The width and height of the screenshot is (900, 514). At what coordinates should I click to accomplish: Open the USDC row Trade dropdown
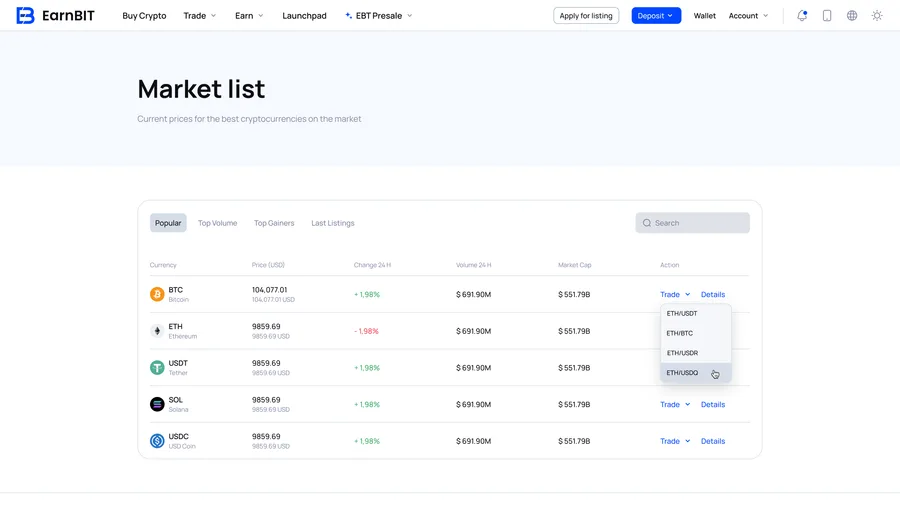[x=675, y=441]
